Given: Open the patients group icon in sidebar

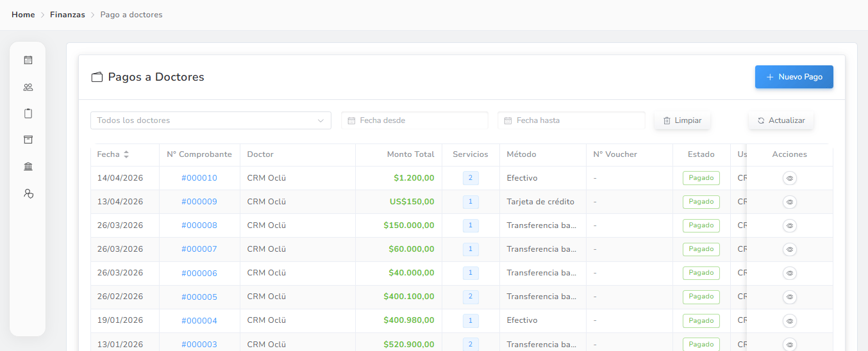Looking at the screenshot, I should 28,87.
